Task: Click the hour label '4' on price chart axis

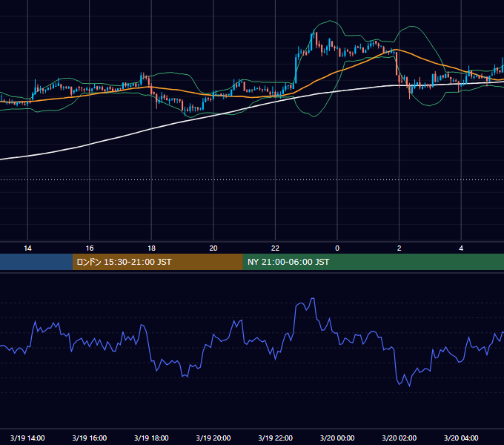Action: coord(461,248)
